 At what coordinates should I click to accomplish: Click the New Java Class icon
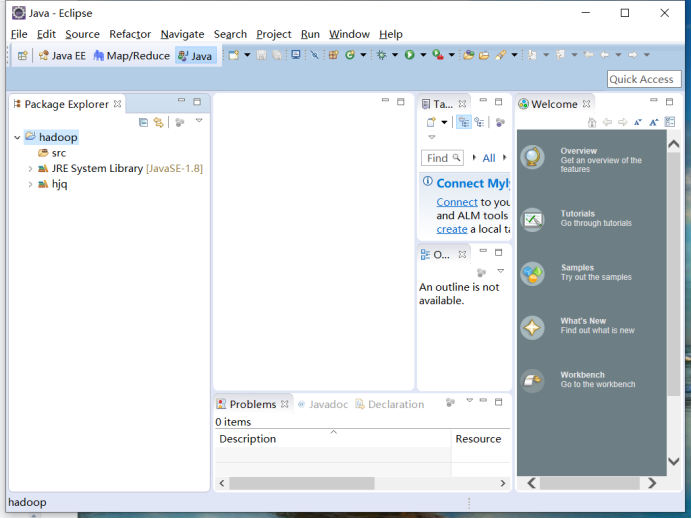[x=350, y=55]
